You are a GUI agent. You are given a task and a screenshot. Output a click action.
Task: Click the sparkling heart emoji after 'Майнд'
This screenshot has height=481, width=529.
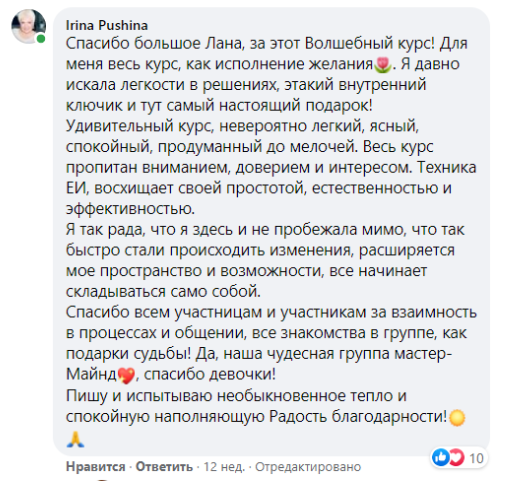[x=126, y=375]
